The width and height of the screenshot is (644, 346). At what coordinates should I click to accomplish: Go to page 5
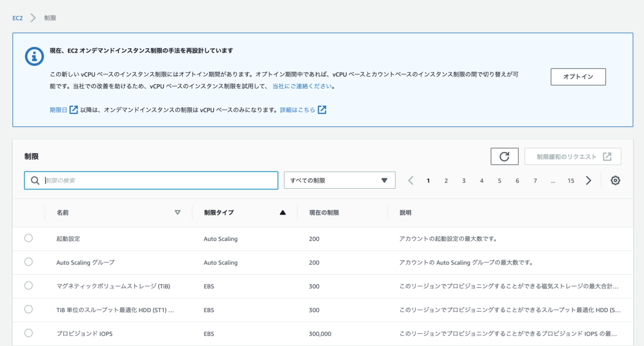(x=500, y=181)
